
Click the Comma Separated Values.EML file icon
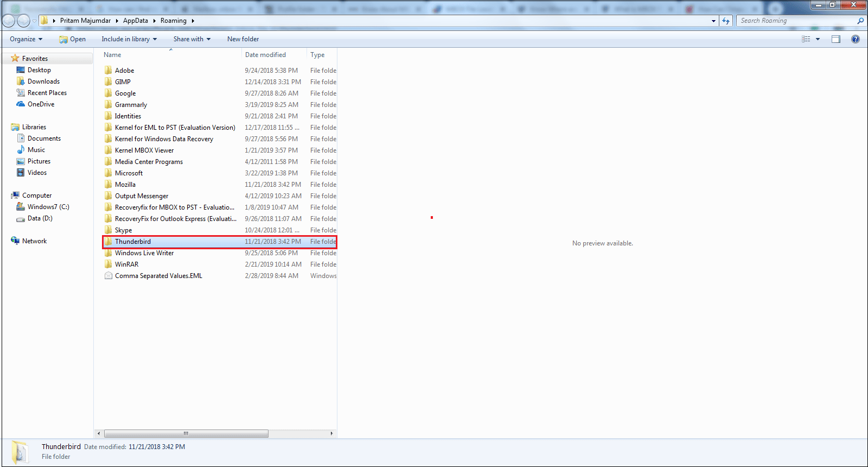click(108, 275)
